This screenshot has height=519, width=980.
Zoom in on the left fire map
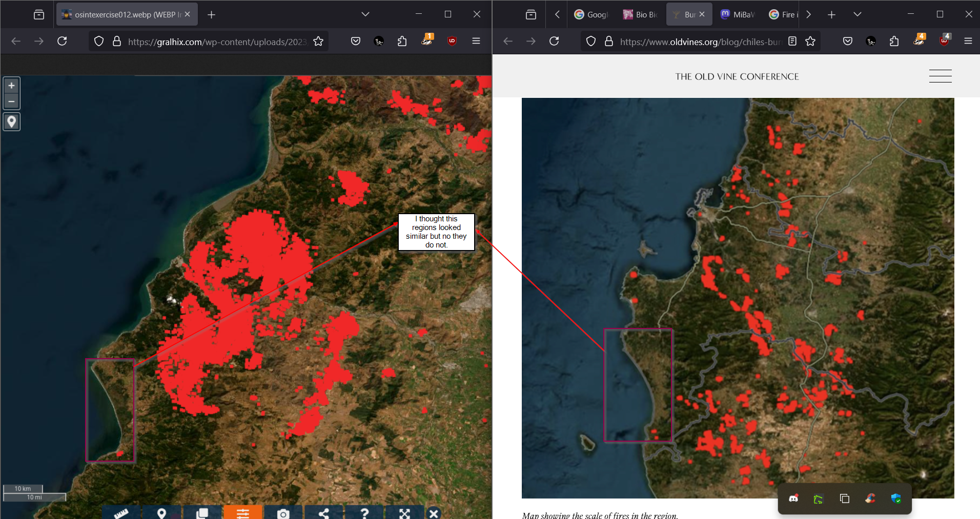tap(11, 86)
